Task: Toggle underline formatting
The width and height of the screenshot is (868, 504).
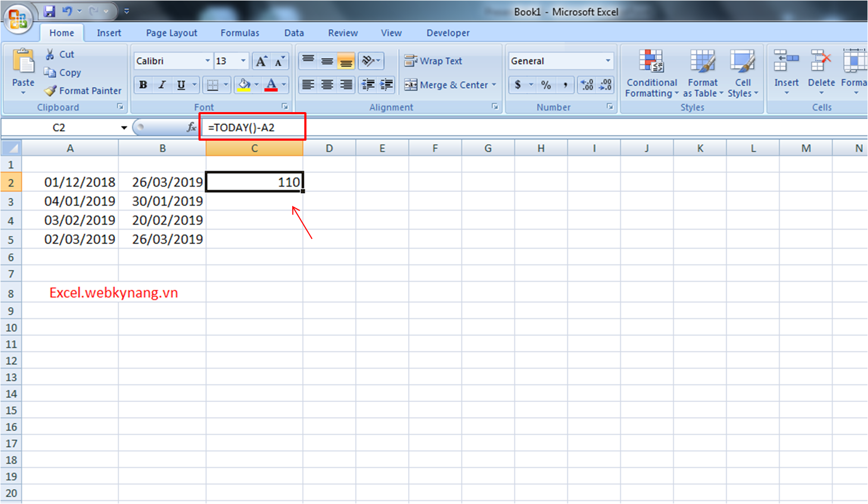Action: pos(181,85)
